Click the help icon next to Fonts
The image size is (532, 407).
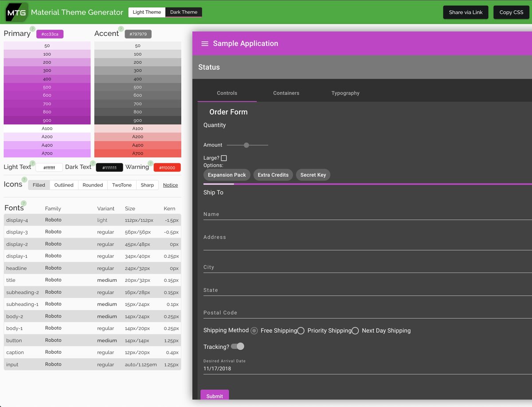point(24,203)
